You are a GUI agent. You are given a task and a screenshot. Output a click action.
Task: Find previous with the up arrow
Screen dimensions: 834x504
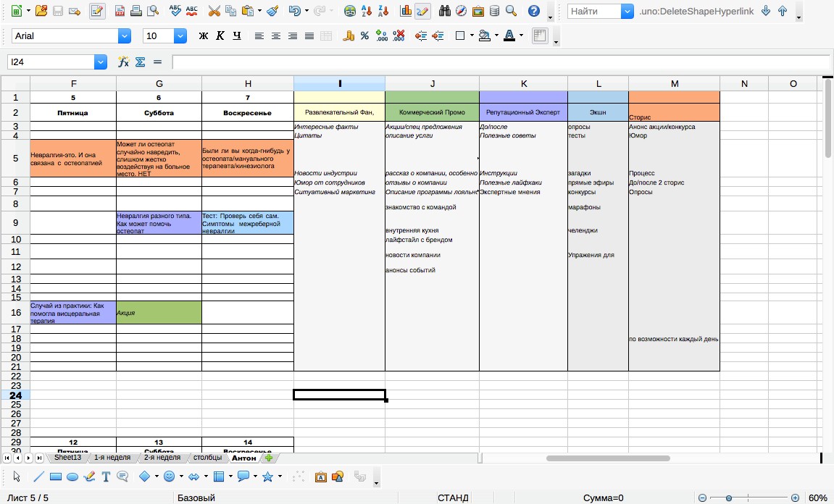pos(783,11)
